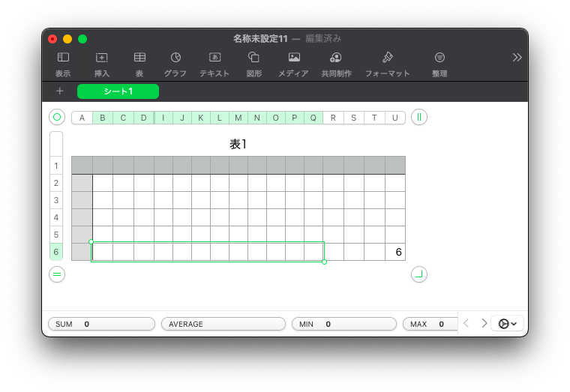This screenshot has width=570, height=392.
Task: Open the 図形 shapes icon
Action: point(253,58)
